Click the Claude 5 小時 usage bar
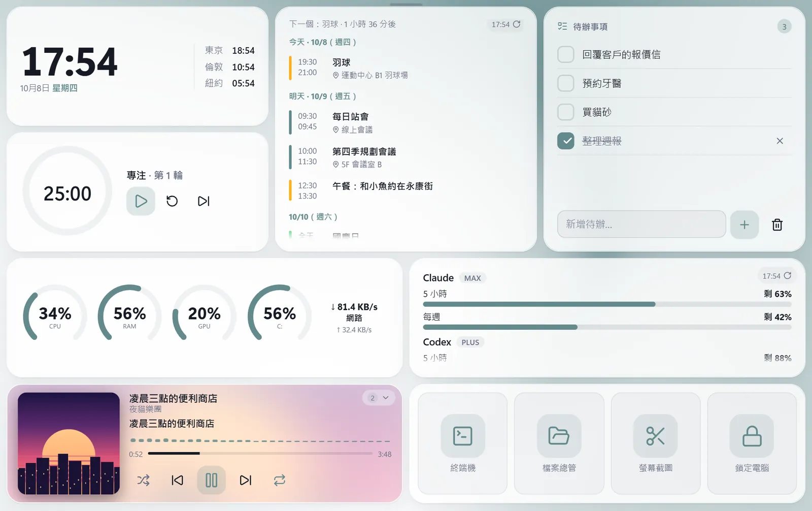The height and width of the screenshot is (511, 812). pyautogui.click(x=607, y=304)
